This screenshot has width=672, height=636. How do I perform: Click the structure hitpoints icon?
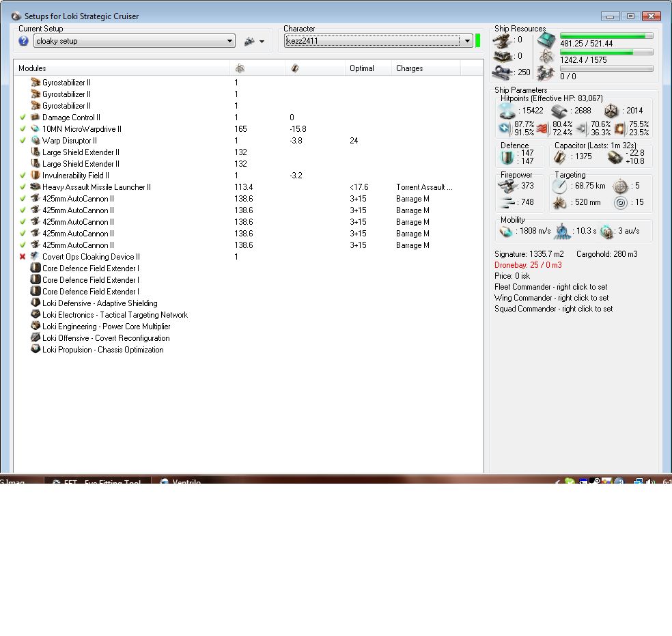point(612,111)
